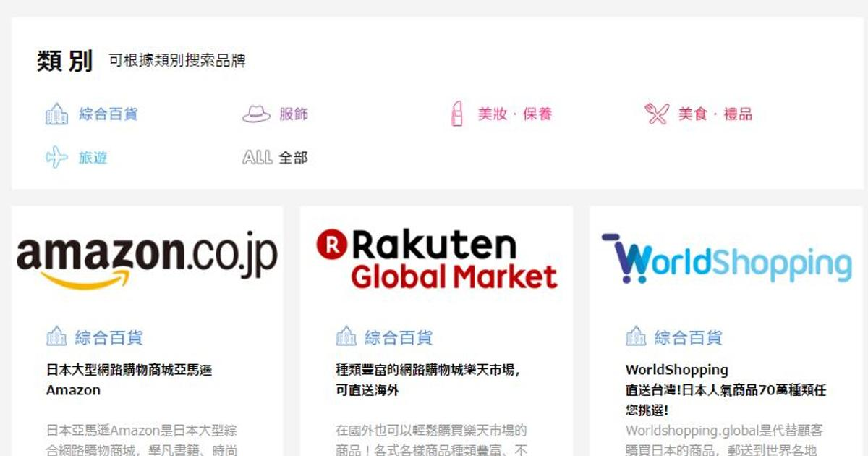Select the 綜合百貨 category filter text
Screen dimensions: 868x456
pyautogui.click(x=108, y=114)
